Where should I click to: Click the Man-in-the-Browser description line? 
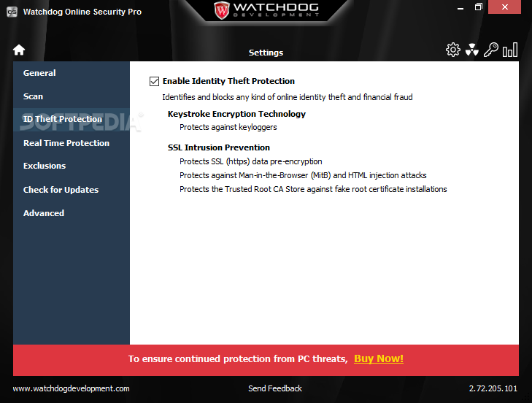pos(303,175)
